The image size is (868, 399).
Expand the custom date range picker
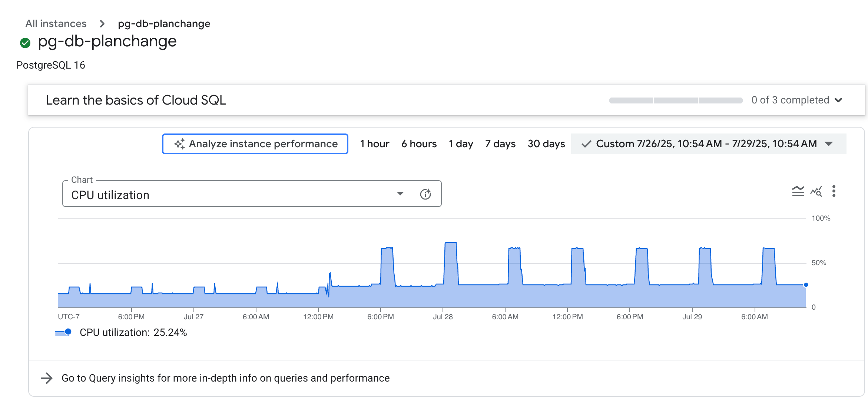[x=830, y=144]
